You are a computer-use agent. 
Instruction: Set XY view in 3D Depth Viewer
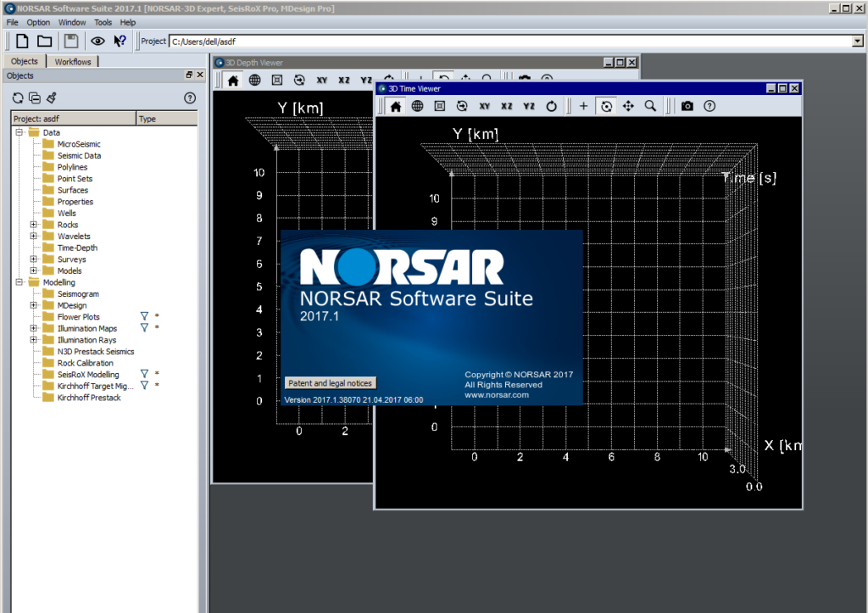tap(321, 81)
